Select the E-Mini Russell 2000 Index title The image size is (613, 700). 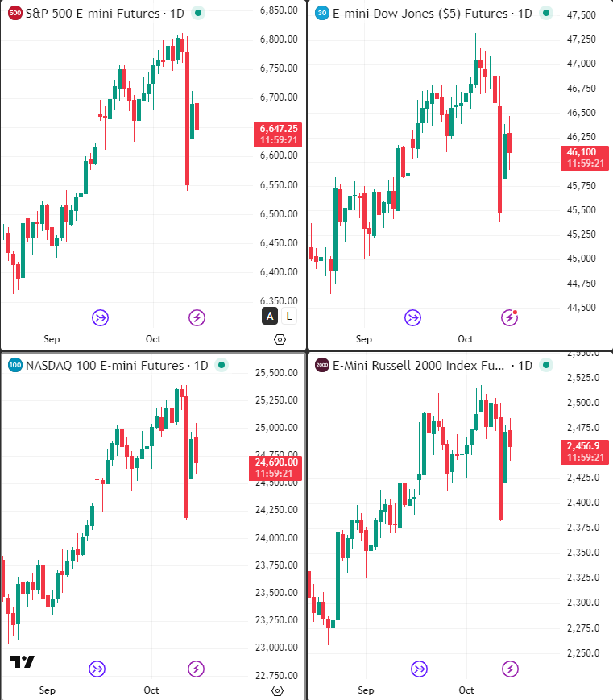[419, 366]
